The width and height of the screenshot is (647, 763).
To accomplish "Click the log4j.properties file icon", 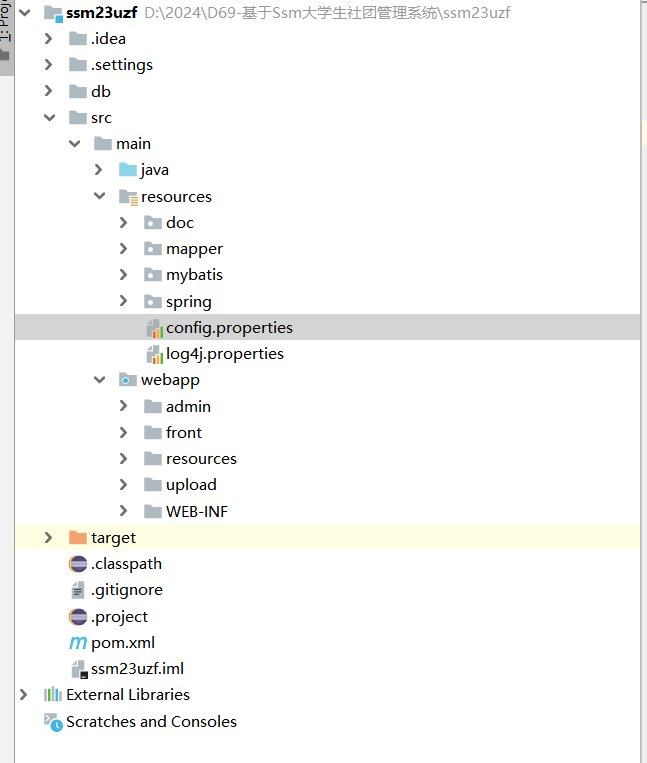I will [154, 354].
